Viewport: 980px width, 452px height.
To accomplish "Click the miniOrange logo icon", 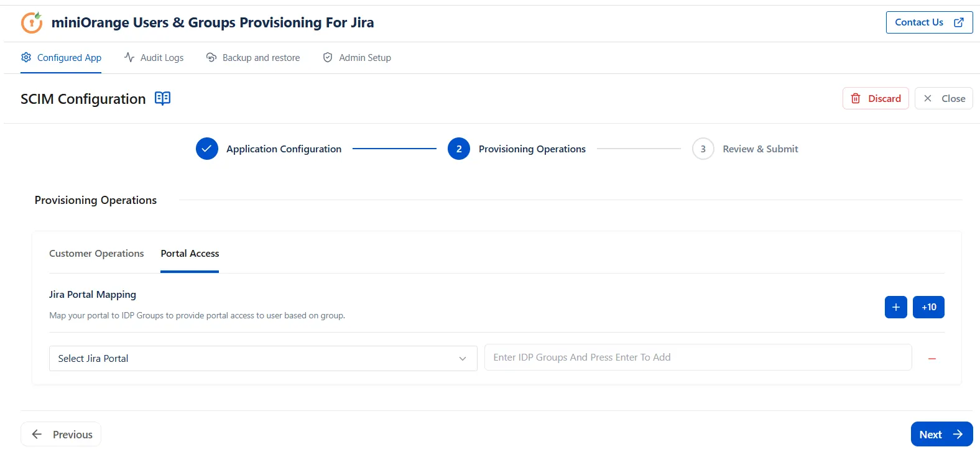I will click(x=32, y=22).
